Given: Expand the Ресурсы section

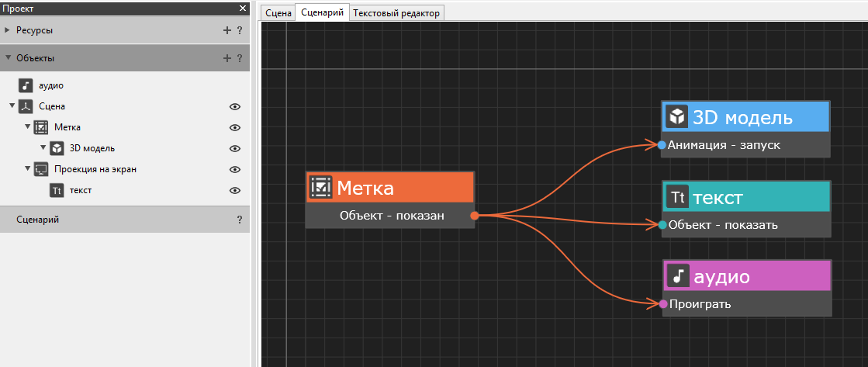Looking at the screenshot, I should [8, 30].
